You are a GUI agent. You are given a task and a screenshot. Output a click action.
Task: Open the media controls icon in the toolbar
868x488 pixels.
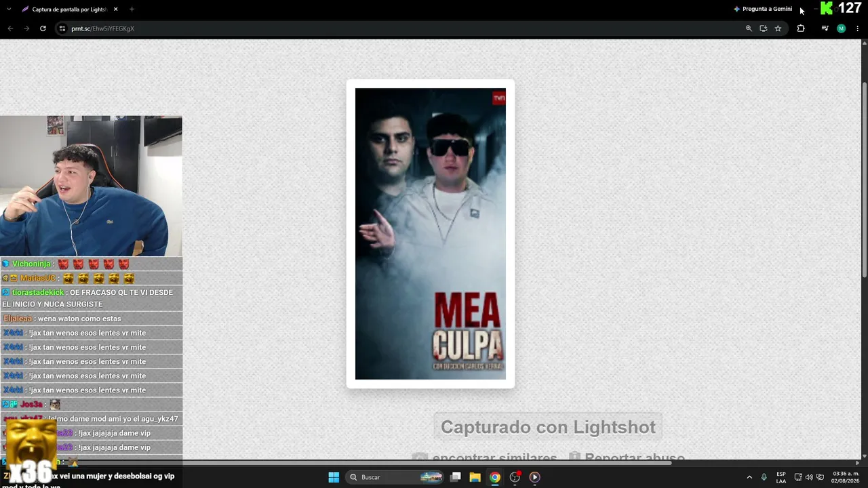tap(825, 28)
